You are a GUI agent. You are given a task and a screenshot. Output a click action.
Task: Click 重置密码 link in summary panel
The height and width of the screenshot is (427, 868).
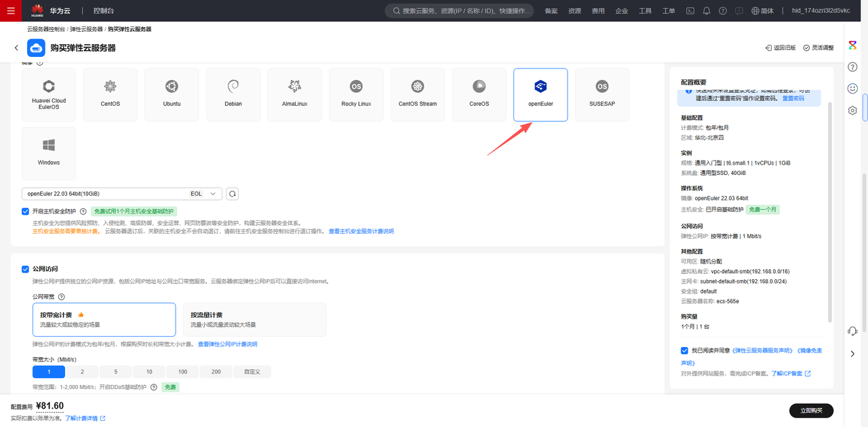[793, 98]
